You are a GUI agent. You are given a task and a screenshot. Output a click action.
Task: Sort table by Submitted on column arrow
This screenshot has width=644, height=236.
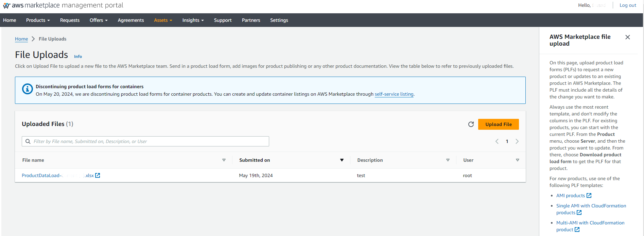[342, 160]
